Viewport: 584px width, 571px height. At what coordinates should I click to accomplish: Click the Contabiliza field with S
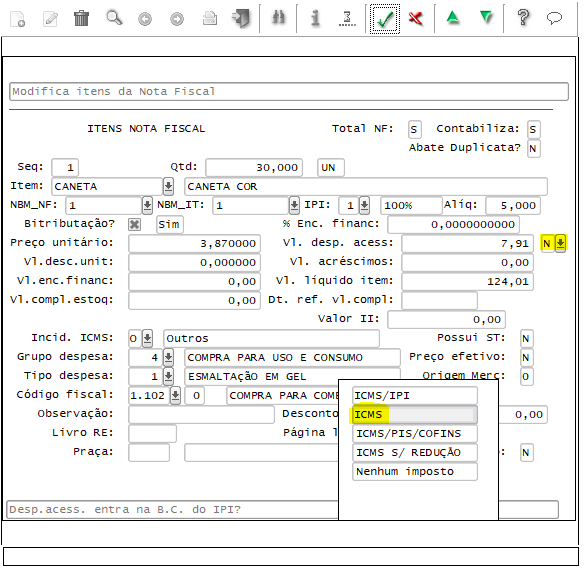coord(534,130)
